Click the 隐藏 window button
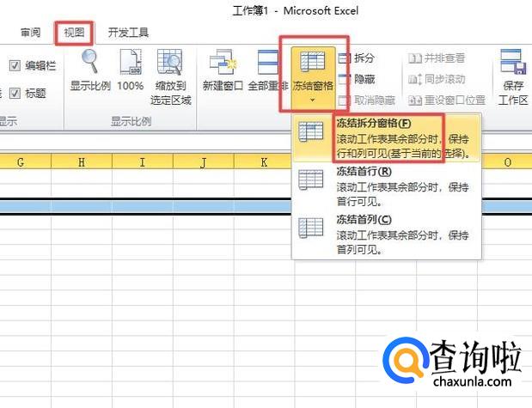 tap(357, 79)
